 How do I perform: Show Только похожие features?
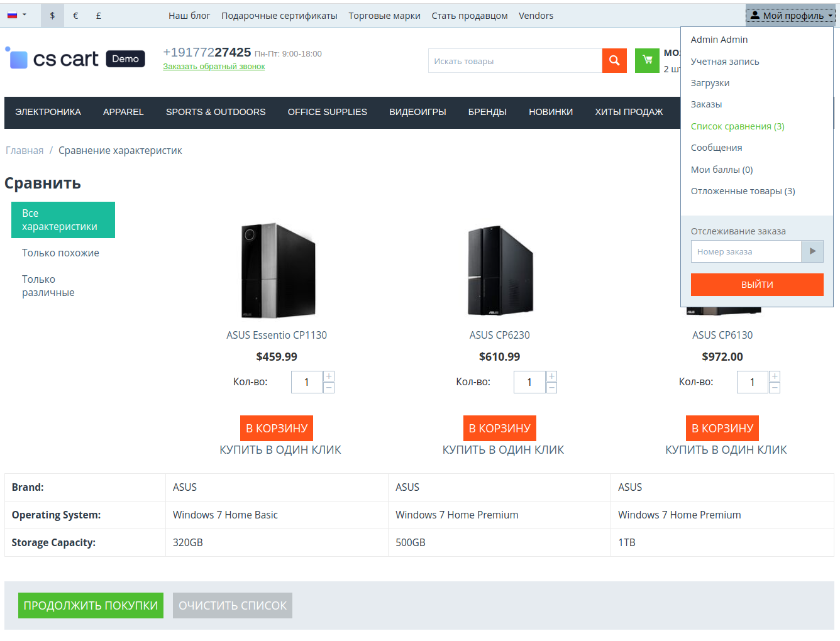point(60,253)
